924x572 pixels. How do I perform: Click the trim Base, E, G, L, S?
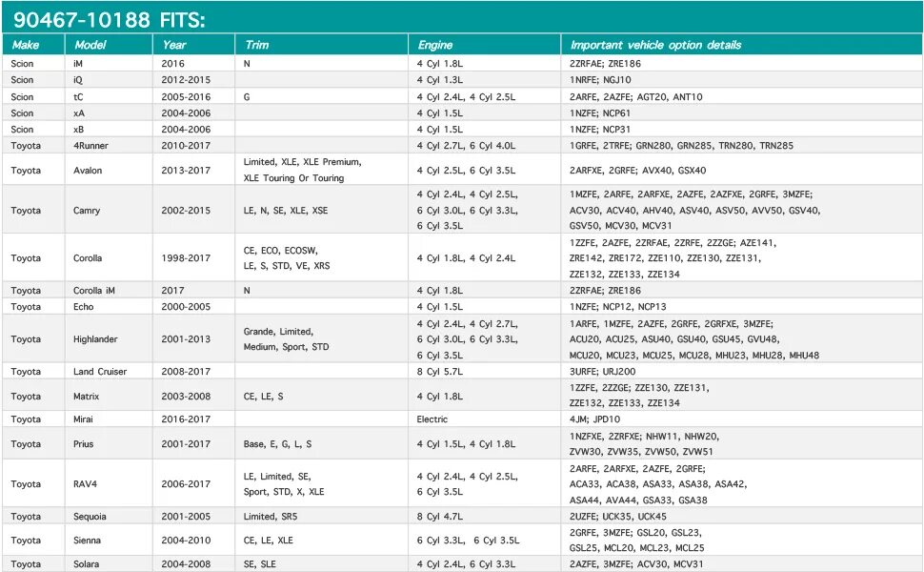tap(277, 444)
